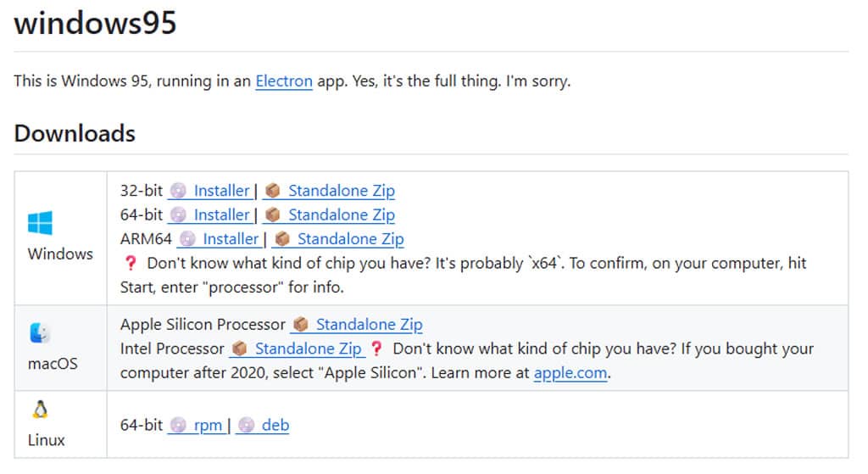Click the disc icon beside Linux rpm

click(x=178, y=426)
